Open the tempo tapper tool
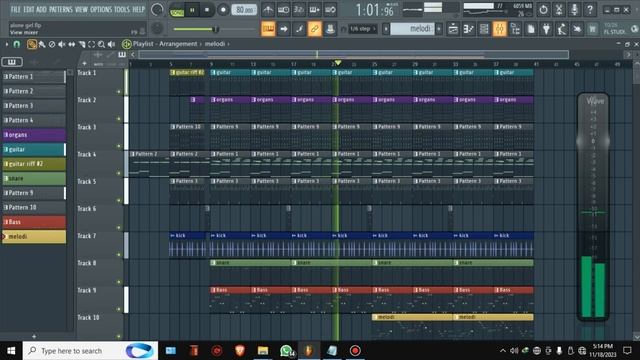 562,29
